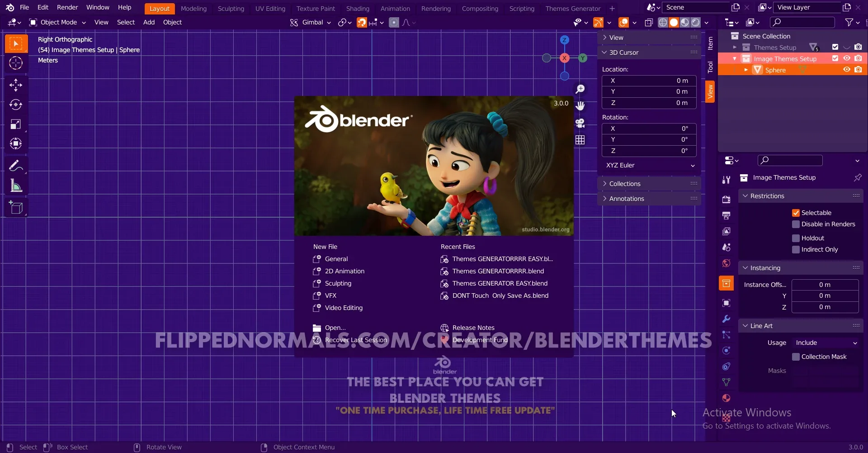868x453 pixels.
Task: Toggle proportional editing button
Action: tap(394, 23)
